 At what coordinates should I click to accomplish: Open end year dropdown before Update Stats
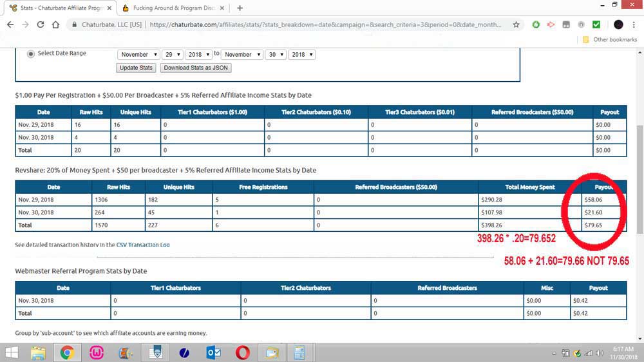click(302, 54)
